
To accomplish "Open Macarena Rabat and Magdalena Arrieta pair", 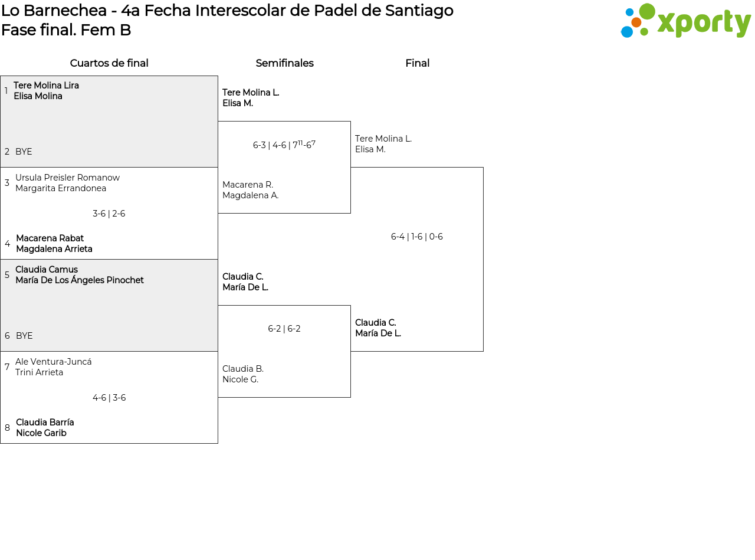I will (x=54, y=244).
